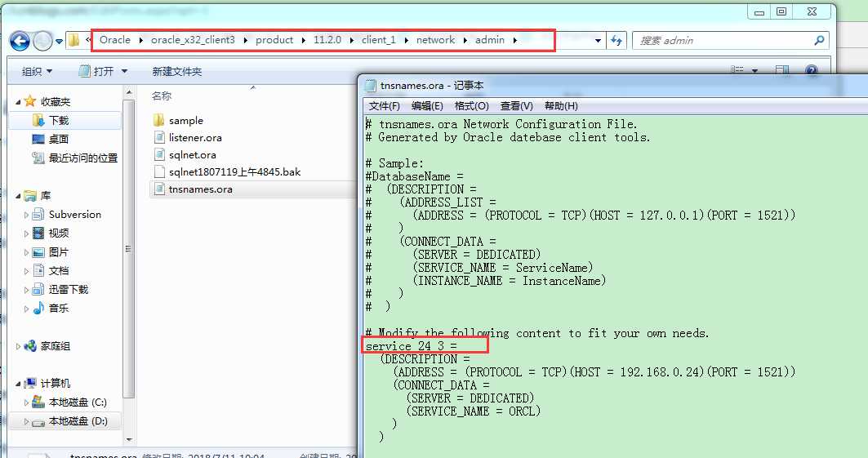Expand the arrow after network breadcrumb
Viewport: 868px width, 458px height.
coord(465,40)
